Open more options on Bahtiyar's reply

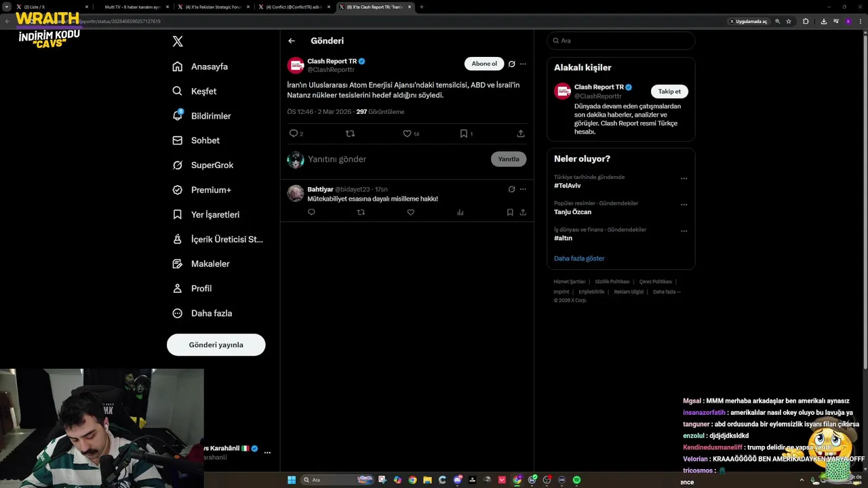(x=523, y=189)
